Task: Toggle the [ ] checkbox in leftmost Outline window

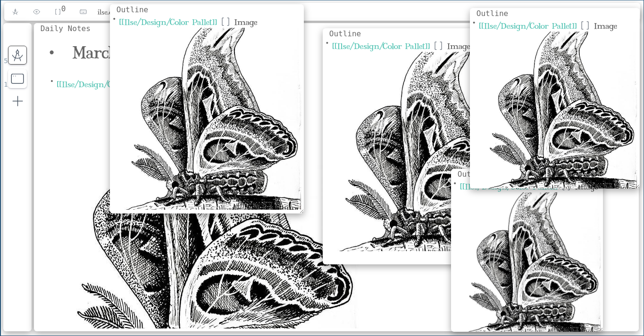Action: (x=226, y=22)
